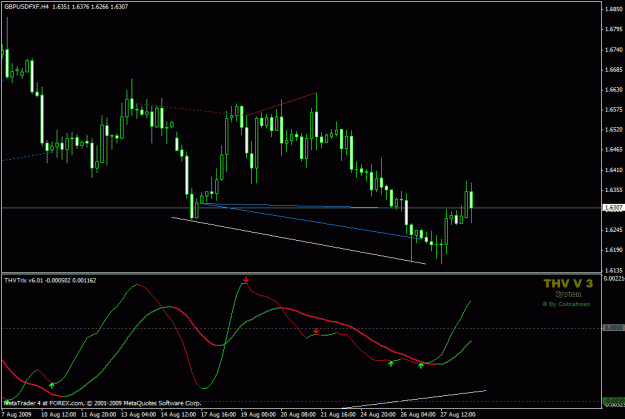Image resolution: width=625 pixels, height=419 pixels.
Task: Click the 21 Aug 16:00 time label
Action: point(338,414)
